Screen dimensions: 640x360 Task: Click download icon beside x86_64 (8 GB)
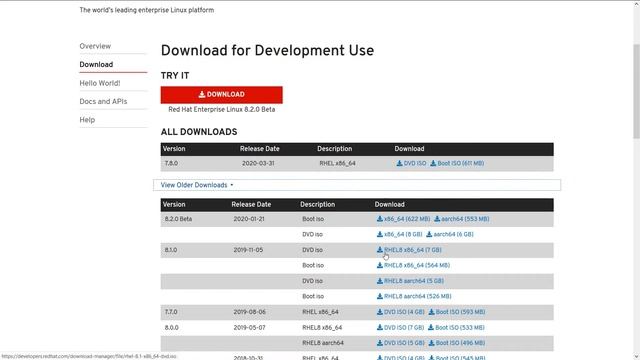pyautogui.click(x=380, y=234)
